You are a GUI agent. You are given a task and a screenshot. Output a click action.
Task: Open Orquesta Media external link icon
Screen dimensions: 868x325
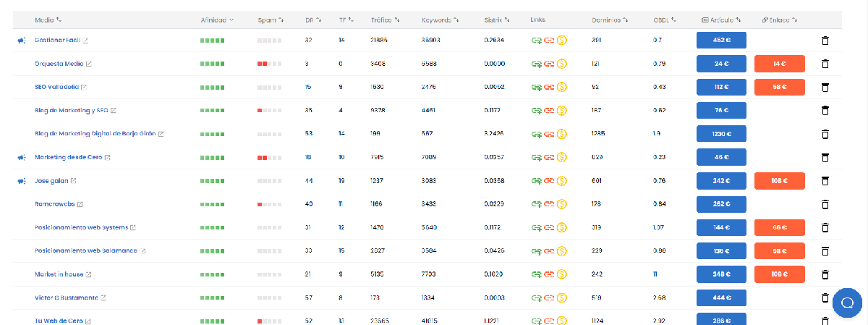click(89, 64)
